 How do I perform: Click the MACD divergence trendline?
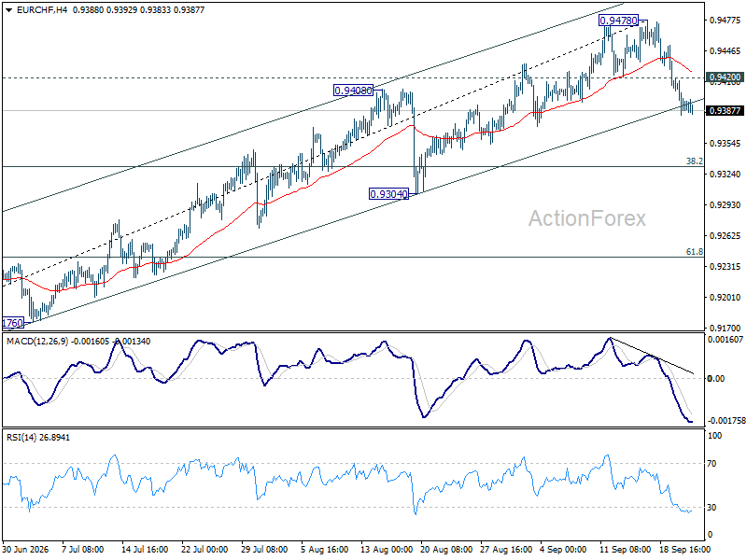[652, 356]
